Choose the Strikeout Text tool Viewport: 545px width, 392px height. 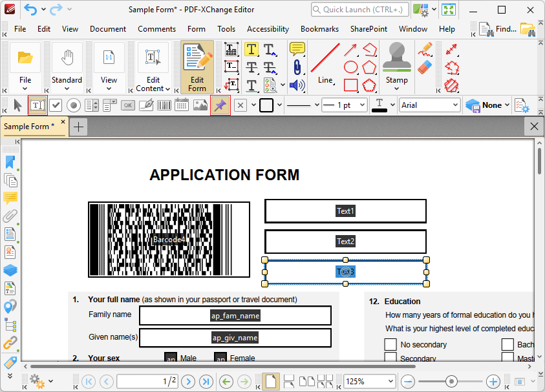point(251,67)
